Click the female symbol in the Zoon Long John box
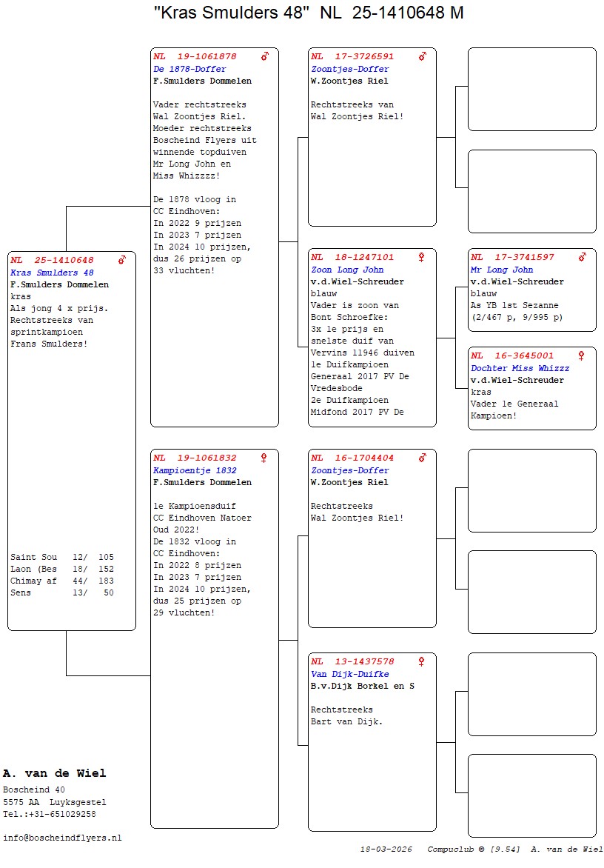Screen dimensions: 604x868 click(x=422, y=257)
